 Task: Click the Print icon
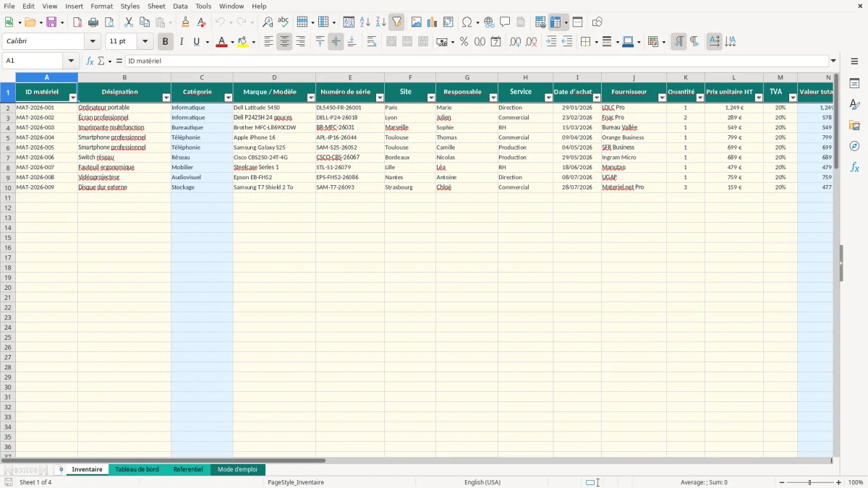[x=93, y=22]
